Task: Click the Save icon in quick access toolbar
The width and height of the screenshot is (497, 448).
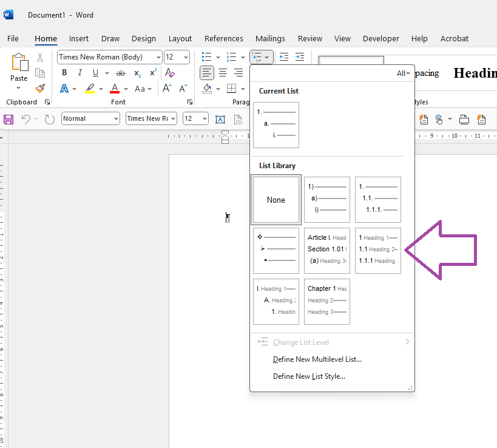Action: pyautogui.click(x=8, y=119)
